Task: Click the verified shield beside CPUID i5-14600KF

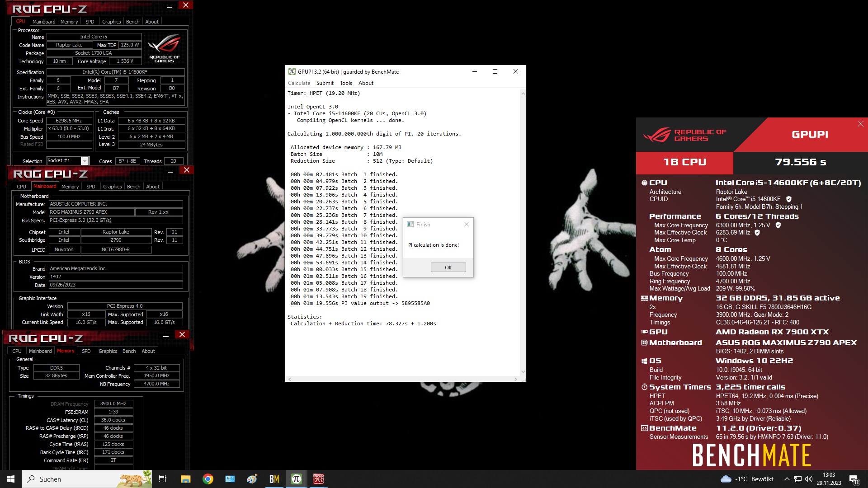Action: tap(789, 199)
